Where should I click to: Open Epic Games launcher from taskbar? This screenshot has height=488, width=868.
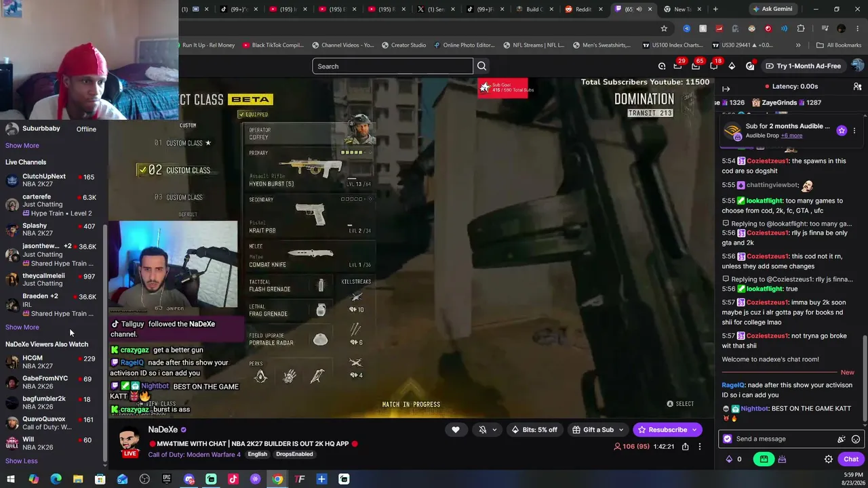click(x=167, y=479)
